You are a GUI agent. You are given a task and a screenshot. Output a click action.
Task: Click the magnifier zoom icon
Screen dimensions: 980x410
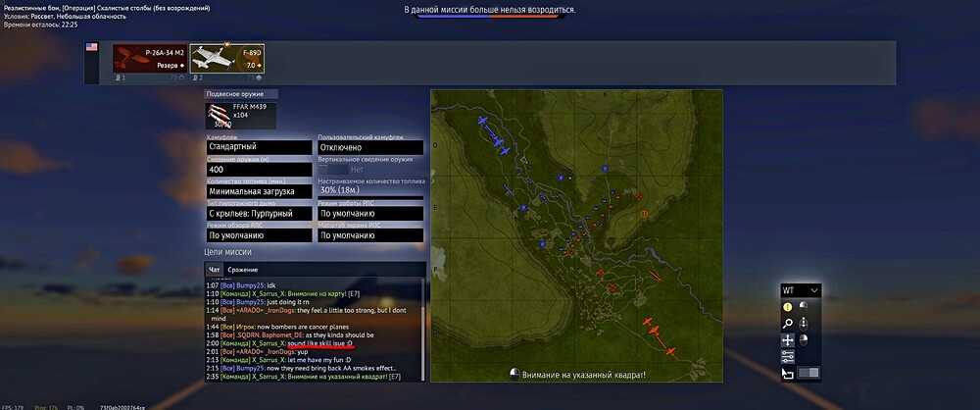pyautogui.click(x=788, y=324)
